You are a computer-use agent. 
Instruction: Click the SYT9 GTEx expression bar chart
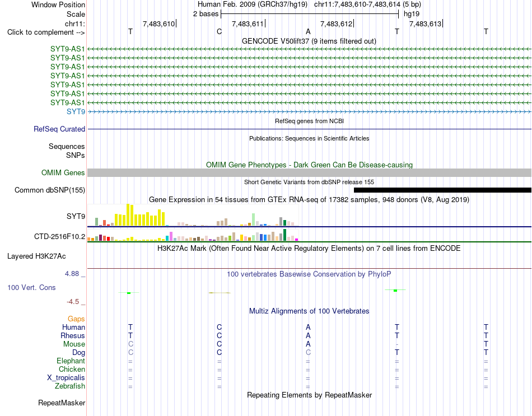click(193, 215)
